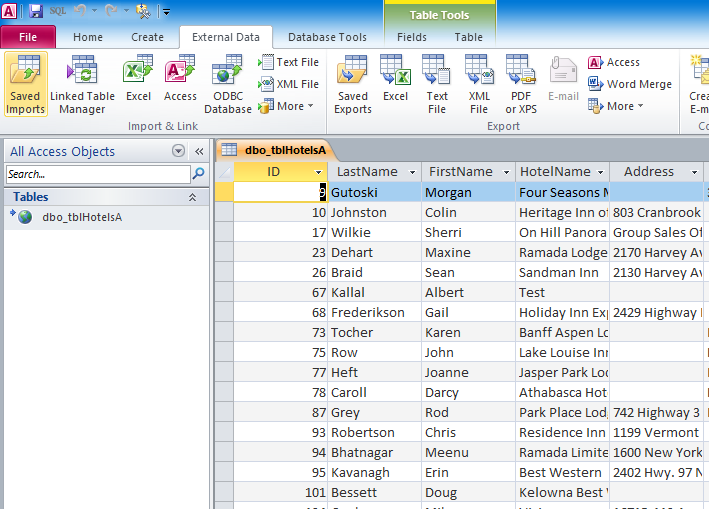This screenshot has height=509, width=709.
Task: Open Linked Table Manager
Action: pyautogui.click(x=82, y=85)
